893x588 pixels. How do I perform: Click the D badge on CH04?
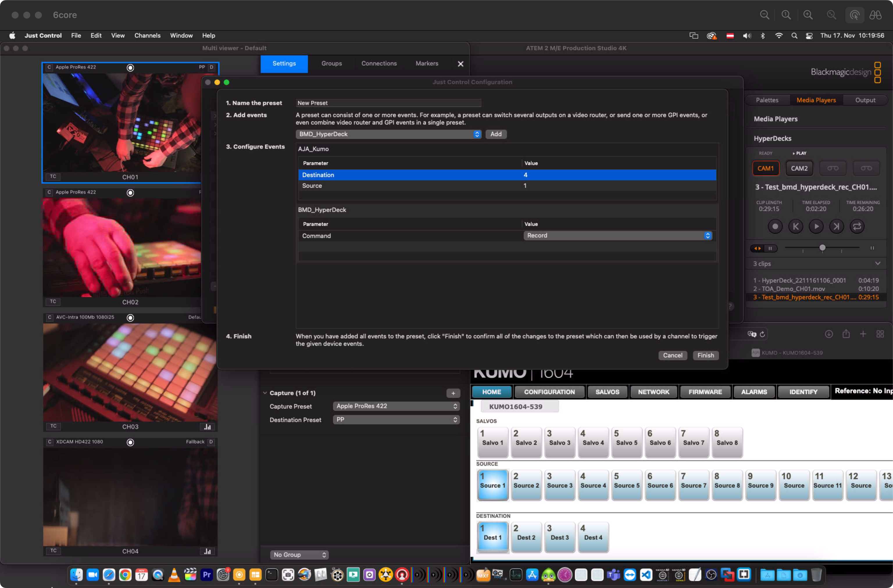[x=211, y=442]
